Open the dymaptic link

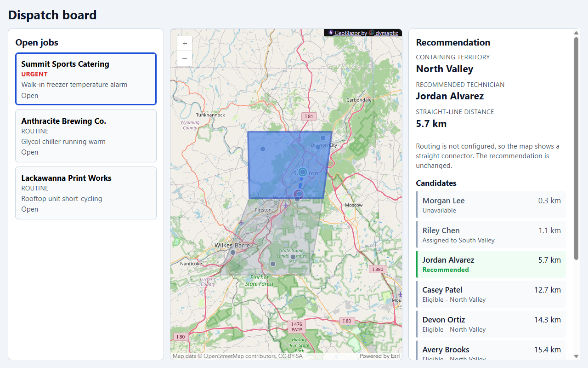pos(387,33)
